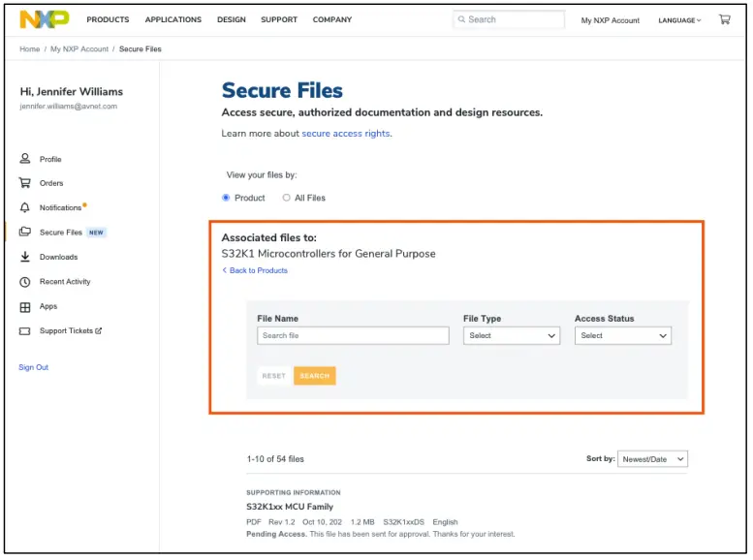Viewport: 753px width, 560px height.
Task: Click the Notifications bell icon
Action: pyautogui.click(x=25, y=207)
